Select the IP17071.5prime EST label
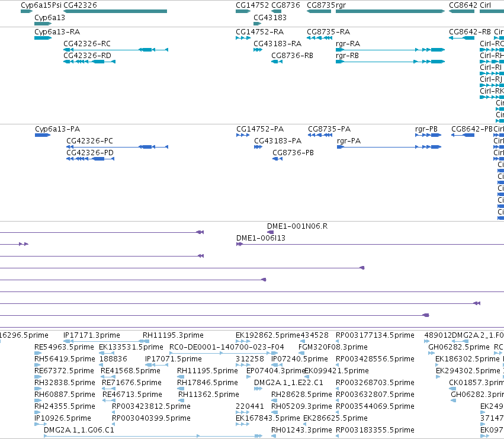 click(174, 359)
